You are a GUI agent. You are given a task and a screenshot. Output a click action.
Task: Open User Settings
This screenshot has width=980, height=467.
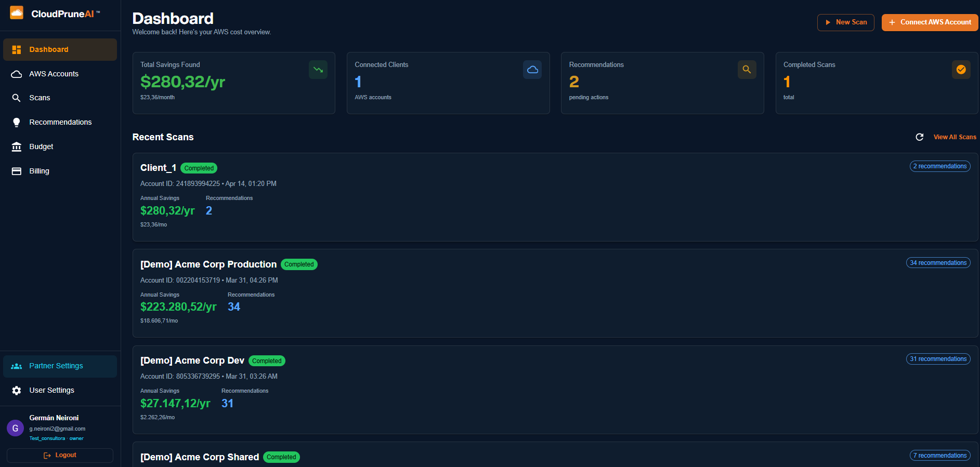(60, 390)
